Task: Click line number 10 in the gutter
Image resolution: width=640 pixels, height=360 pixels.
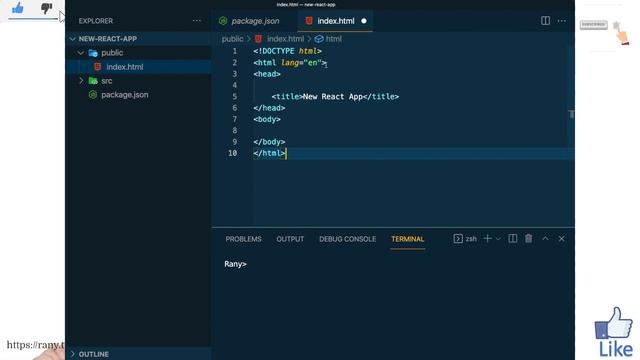Action: click(x=232, y=153)
